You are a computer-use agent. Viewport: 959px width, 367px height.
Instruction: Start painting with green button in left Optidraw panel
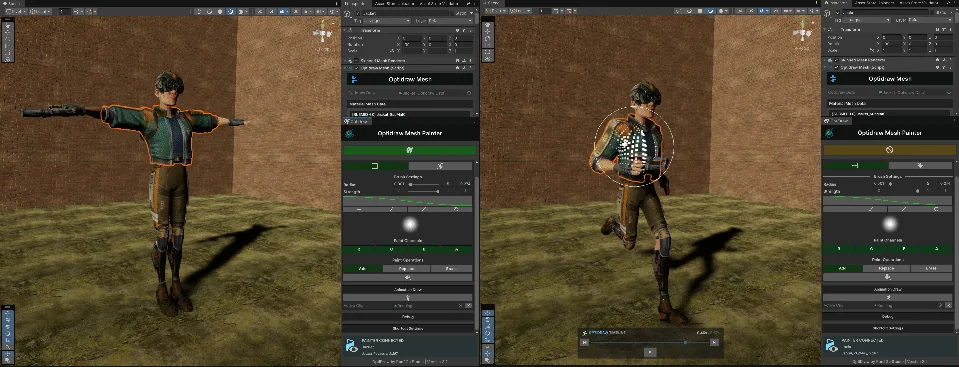409,150
